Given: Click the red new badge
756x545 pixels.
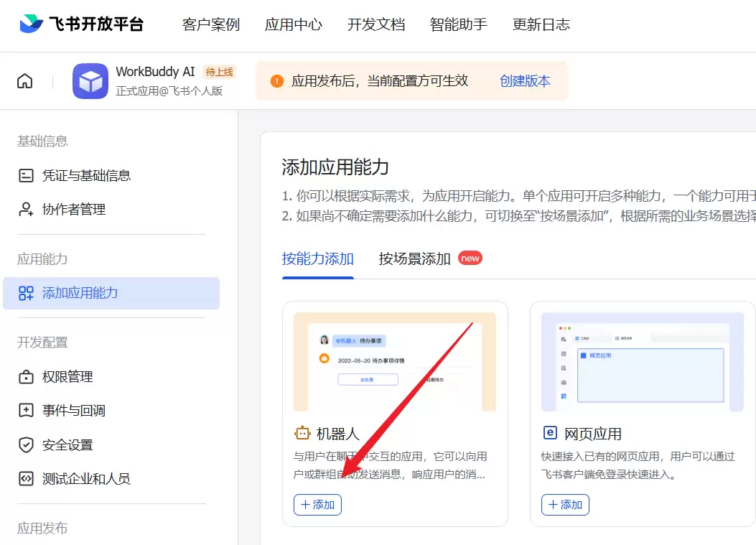Looking at the screenshot, I should [470, 258].
